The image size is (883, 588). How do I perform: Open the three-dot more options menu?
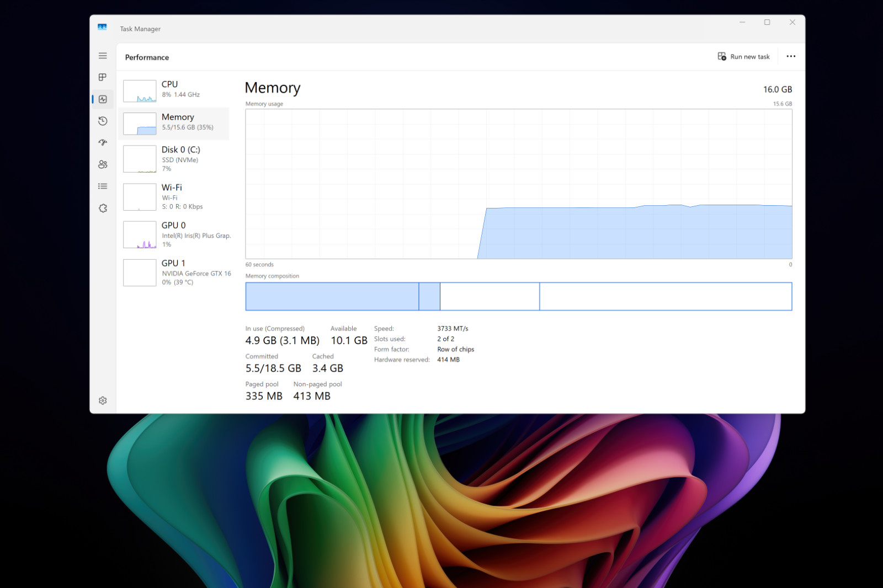791,56
